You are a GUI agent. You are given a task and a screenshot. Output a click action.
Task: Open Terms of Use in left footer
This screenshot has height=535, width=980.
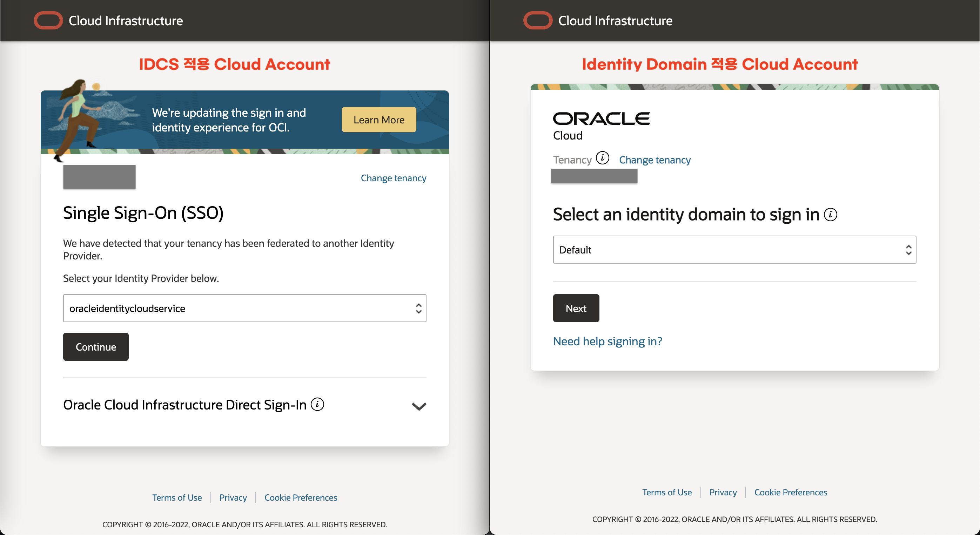click(177, 497)
